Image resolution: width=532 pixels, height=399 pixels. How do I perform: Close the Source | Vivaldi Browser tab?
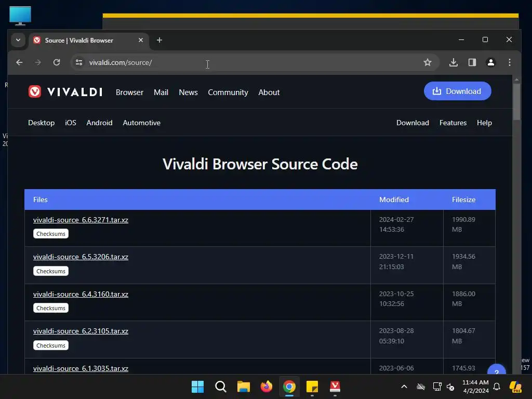[x=141, y=40]
